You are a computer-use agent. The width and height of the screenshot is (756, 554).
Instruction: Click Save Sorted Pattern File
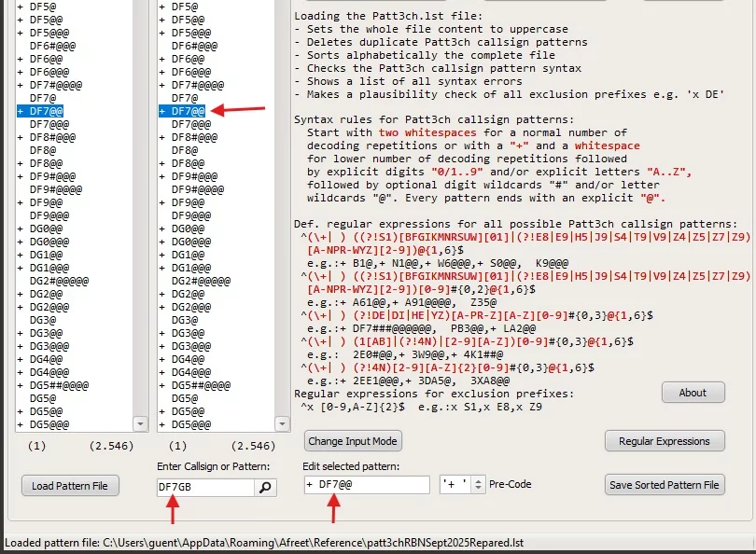[665, 484]
